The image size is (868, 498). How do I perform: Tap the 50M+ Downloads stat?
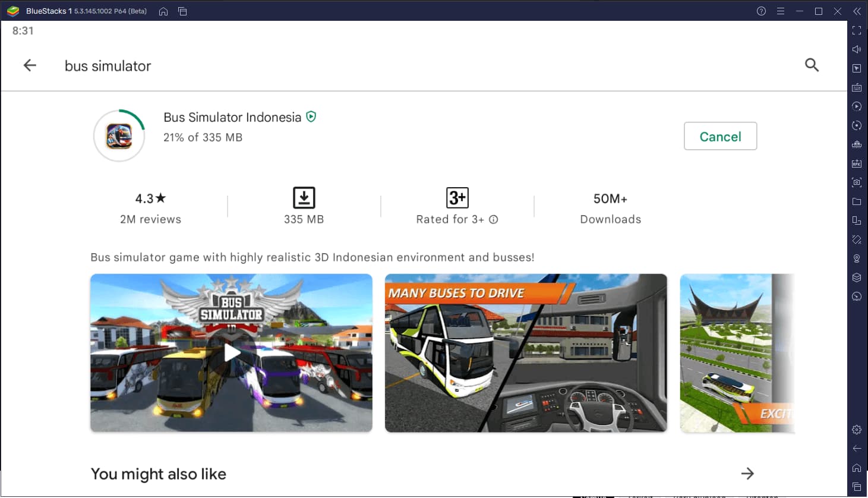coord(610,208)
